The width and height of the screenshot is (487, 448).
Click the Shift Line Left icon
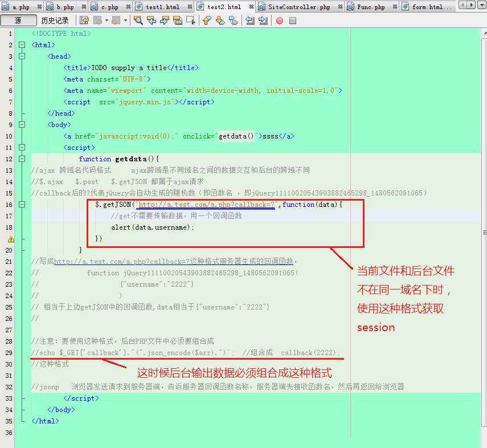pyautogui.click(x=250, y=21)
